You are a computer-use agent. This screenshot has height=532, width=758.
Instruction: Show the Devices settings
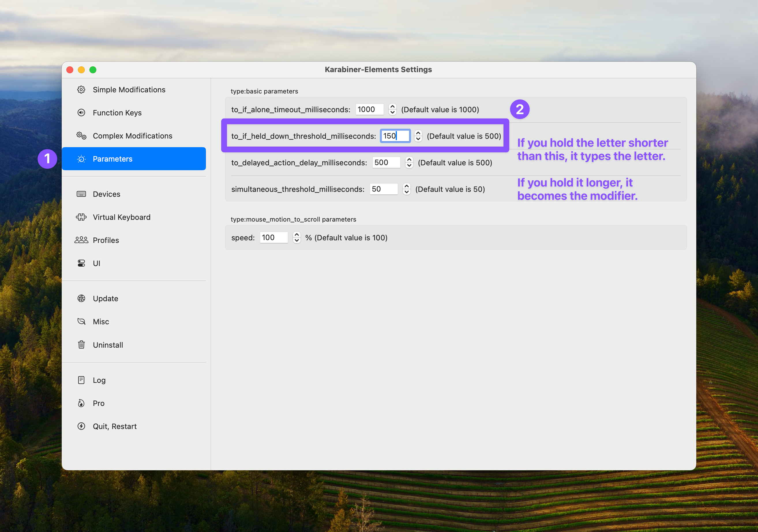[134, 194]
